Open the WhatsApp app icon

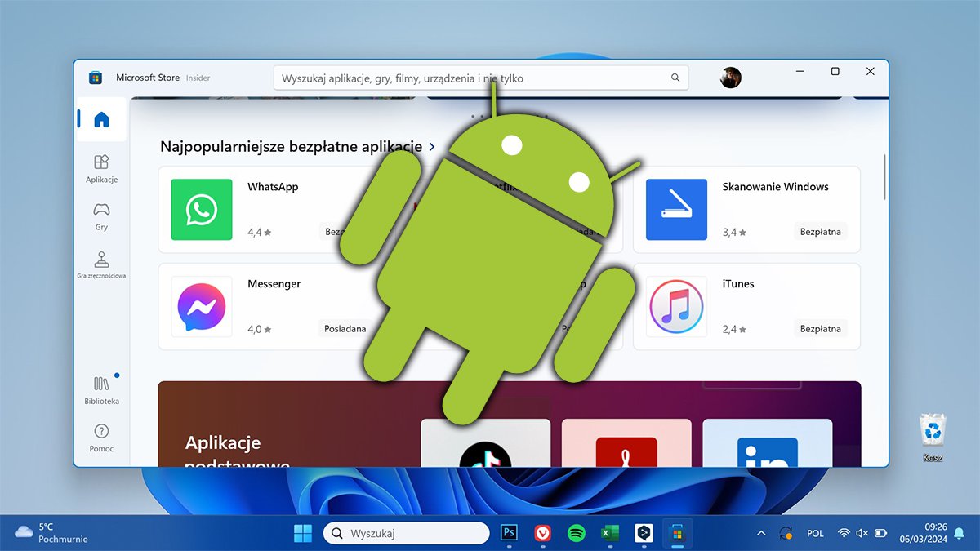(202, 210)
